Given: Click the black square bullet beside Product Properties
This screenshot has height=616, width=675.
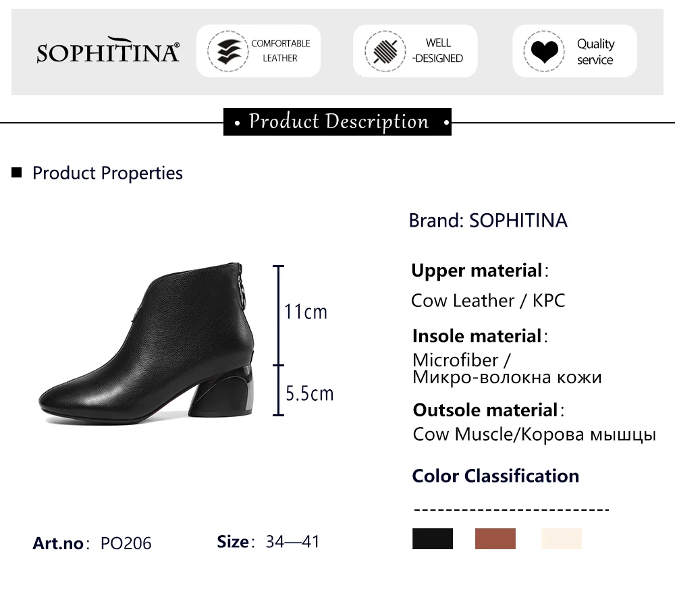Looking at the screenshot, I should click(x=16, y=173).
